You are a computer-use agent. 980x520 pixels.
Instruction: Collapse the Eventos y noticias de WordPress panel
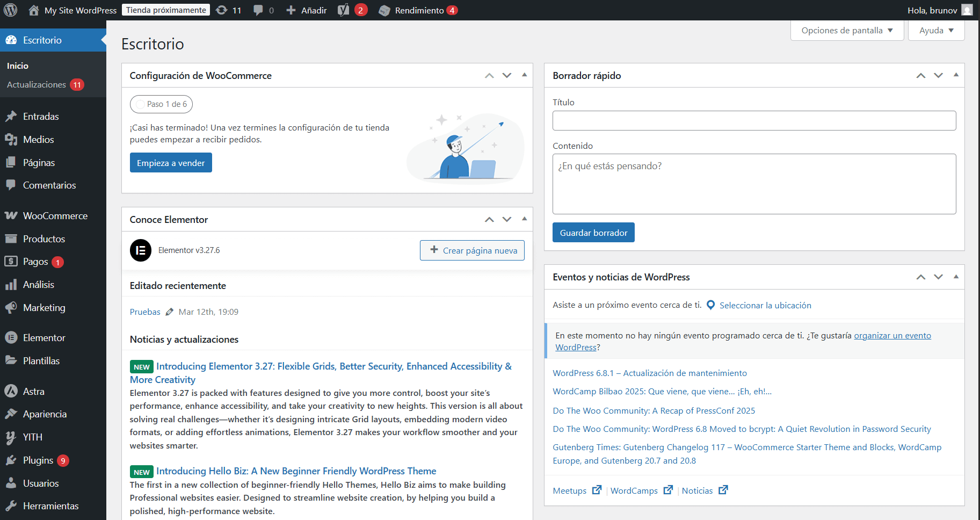coord(956,277)
